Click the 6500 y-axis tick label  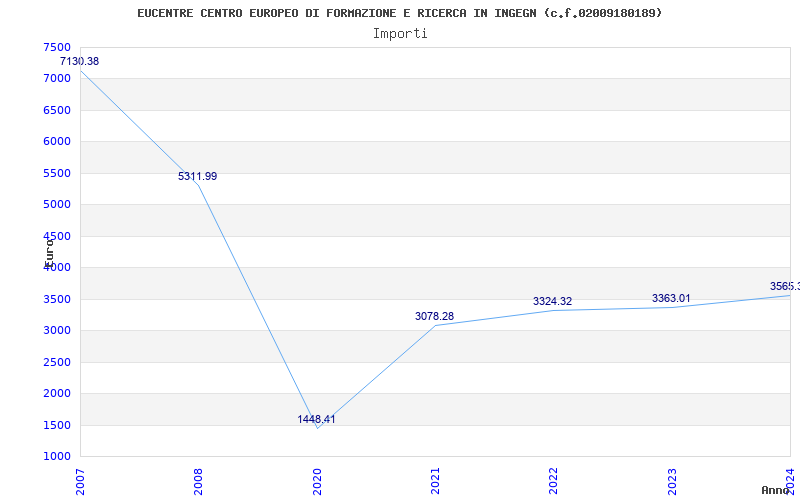pyautogui.click(x=57, y=110)
